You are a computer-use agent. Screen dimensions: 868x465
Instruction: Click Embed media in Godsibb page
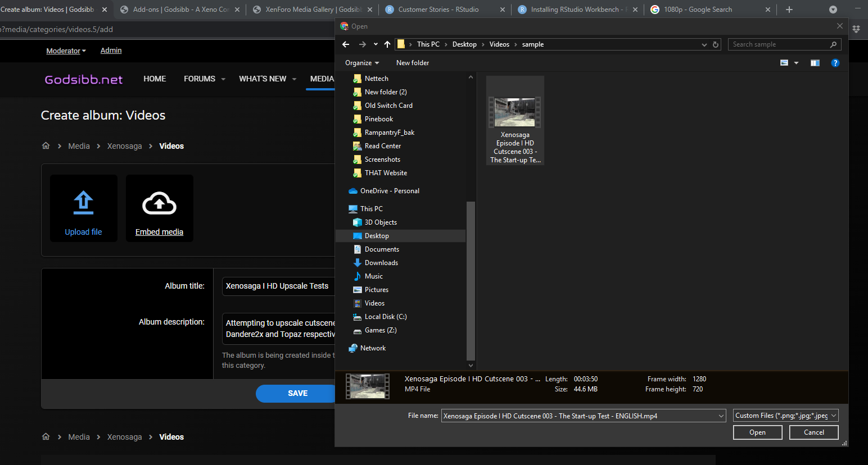(160, 208)
